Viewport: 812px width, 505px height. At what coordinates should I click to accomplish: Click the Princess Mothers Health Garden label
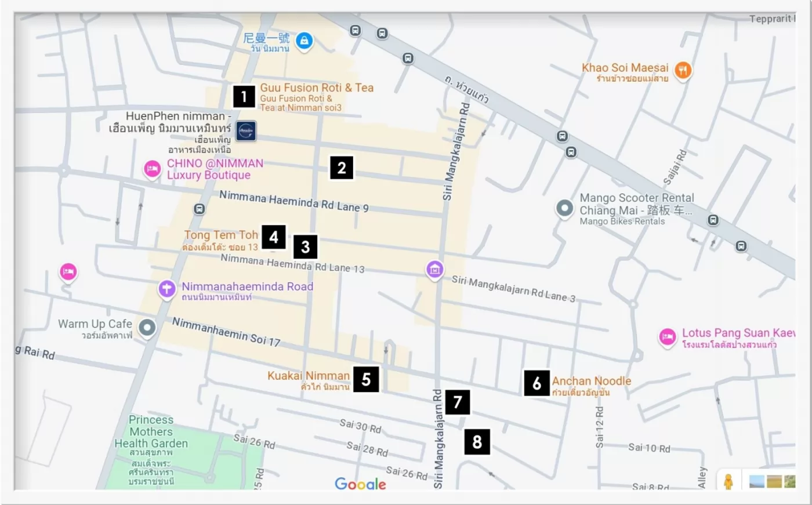[151, 432]
